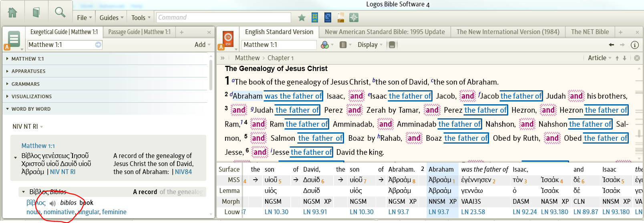Open the Article navigation dropdown

[600, 58]
